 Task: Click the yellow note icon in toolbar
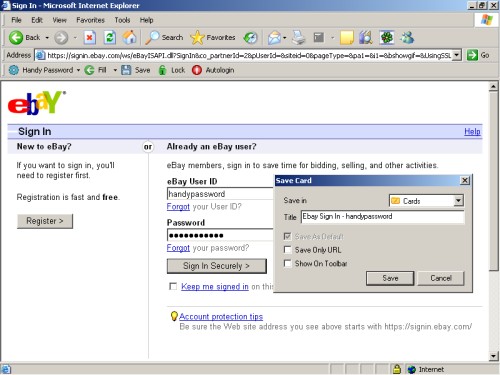tap(347, 37)
